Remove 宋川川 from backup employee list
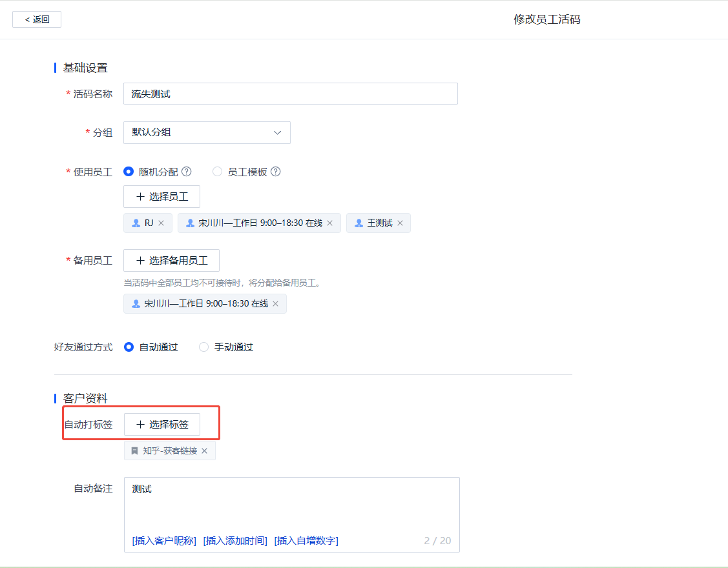Viewport: 728px width, 568px height. tap(275, 304)
